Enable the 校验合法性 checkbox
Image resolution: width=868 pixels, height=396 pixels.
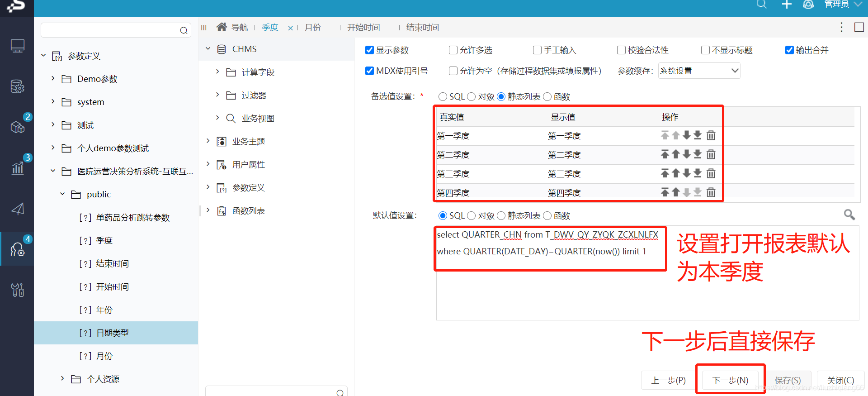coord(621,50)
